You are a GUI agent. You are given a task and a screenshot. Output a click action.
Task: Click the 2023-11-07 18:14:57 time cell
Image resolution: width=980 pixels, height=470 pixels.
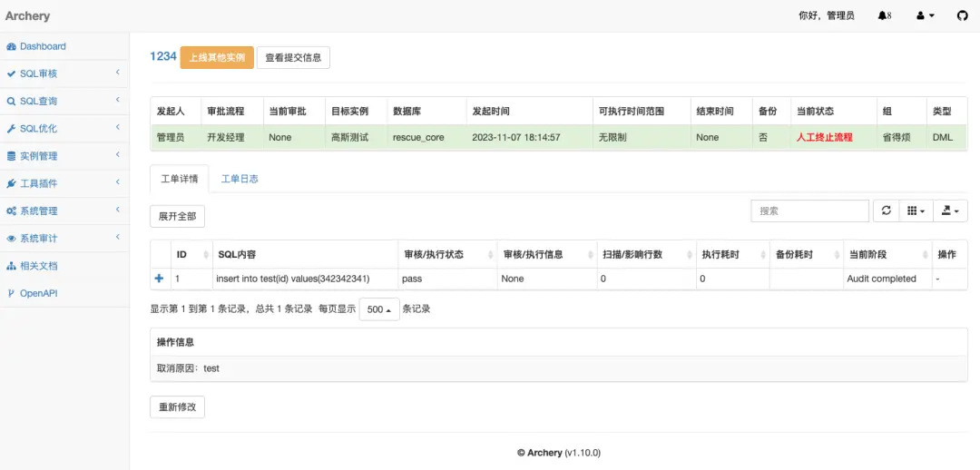coord(529,137)
